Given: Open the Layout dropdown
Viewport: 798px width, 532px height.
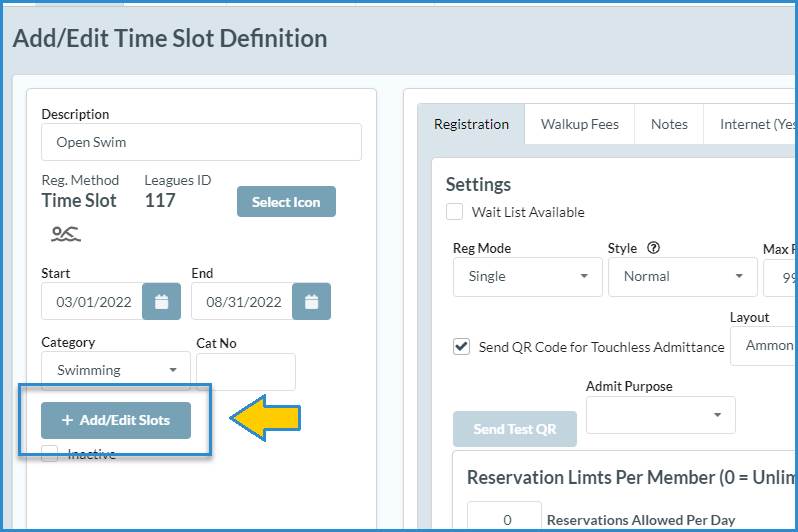Looking at the screenshot, I should tap(764, 346).
